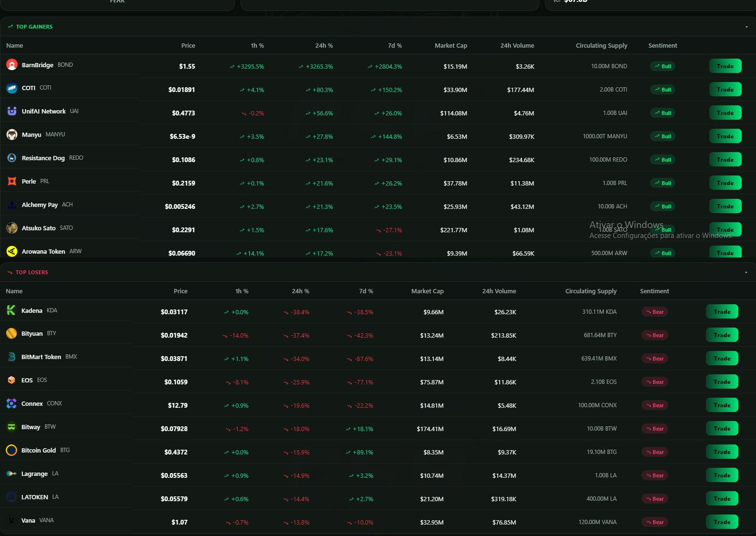Open the Alchemy Pay coin name
756x536 pixels.
[40, 205]
